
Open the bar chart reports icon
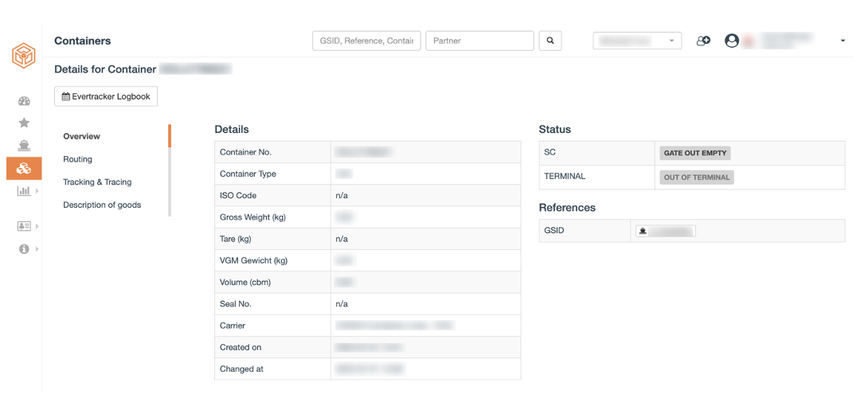[x=24, y=191]
